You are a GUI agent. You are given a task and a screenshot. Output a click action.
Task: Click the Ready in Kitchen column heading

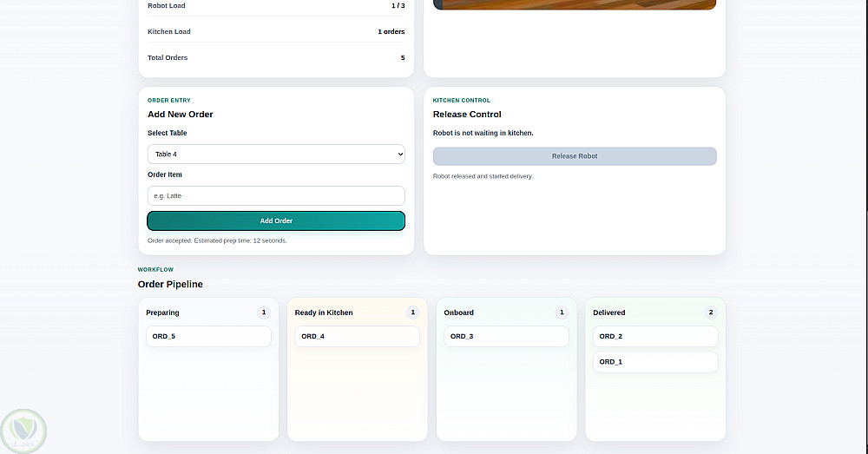pos(324,313)
